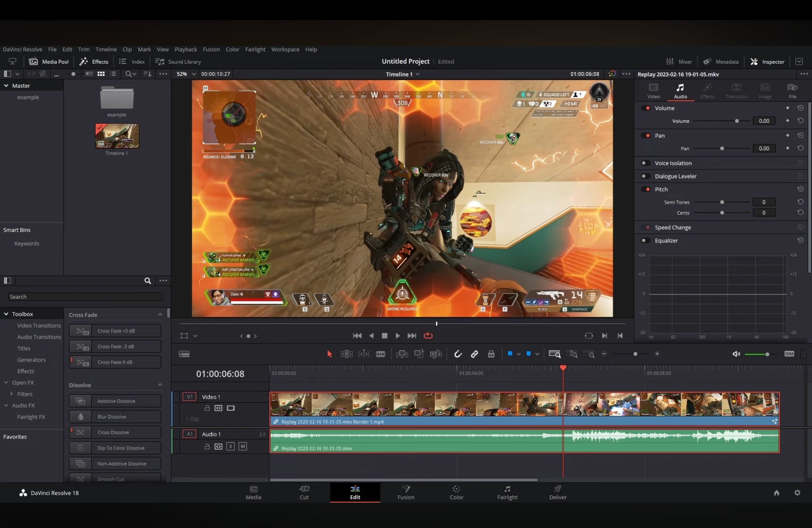Open the Mixer panel

click(679, 62)
